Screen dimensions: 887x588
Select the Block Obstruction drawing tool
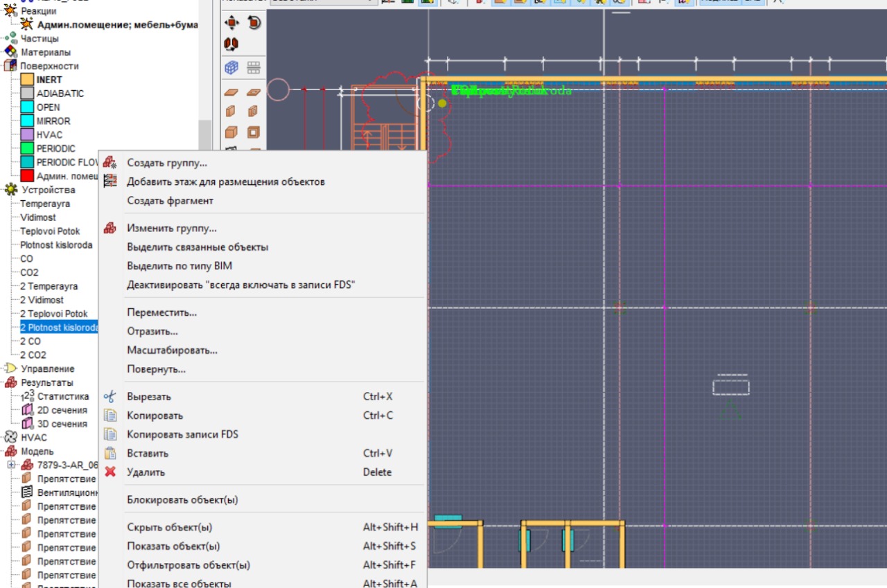pos(231,132)
